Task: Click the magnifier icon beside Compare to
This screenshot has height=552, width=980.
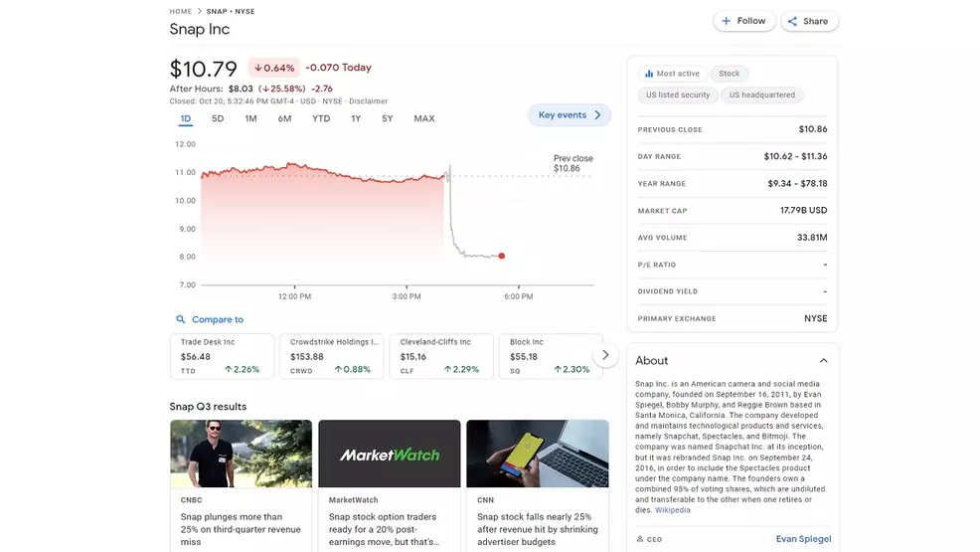Action: (x=180, y=320)
